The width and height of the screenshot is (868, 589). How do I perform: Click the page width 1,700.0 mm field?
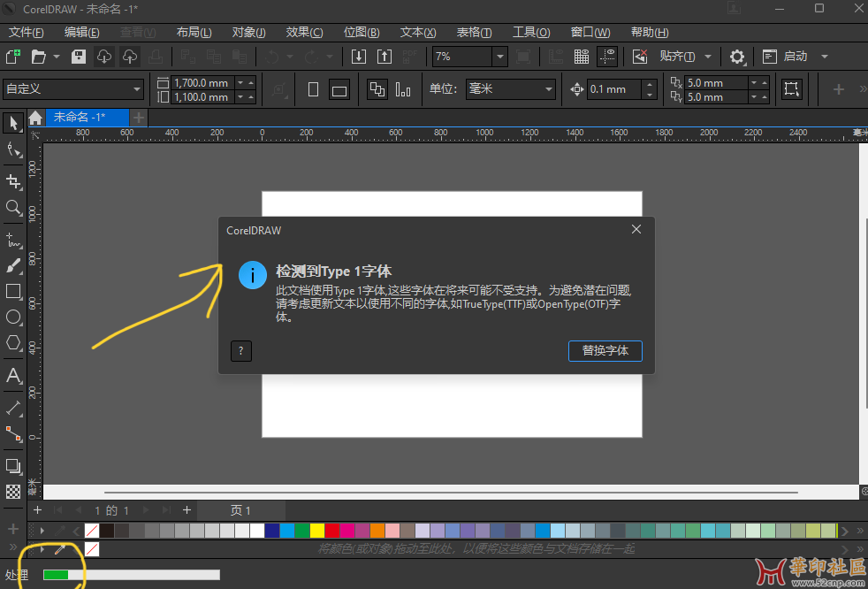point(202,82)
